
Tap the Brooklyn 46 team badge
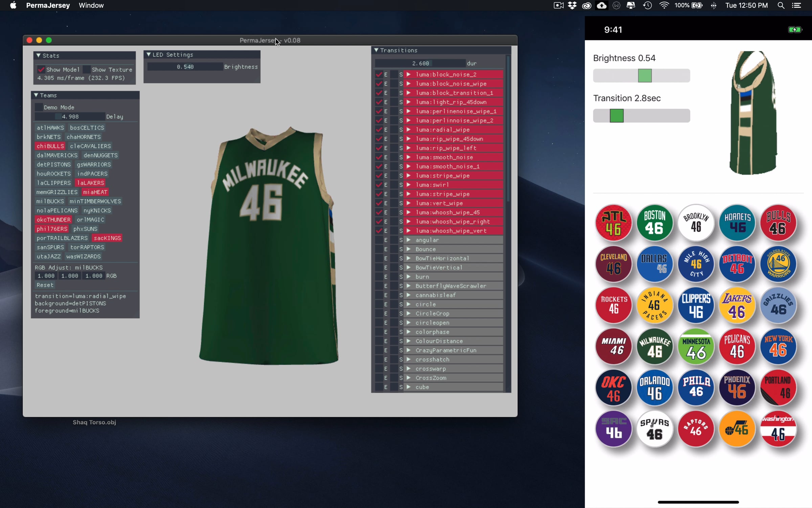coord(696,223)
